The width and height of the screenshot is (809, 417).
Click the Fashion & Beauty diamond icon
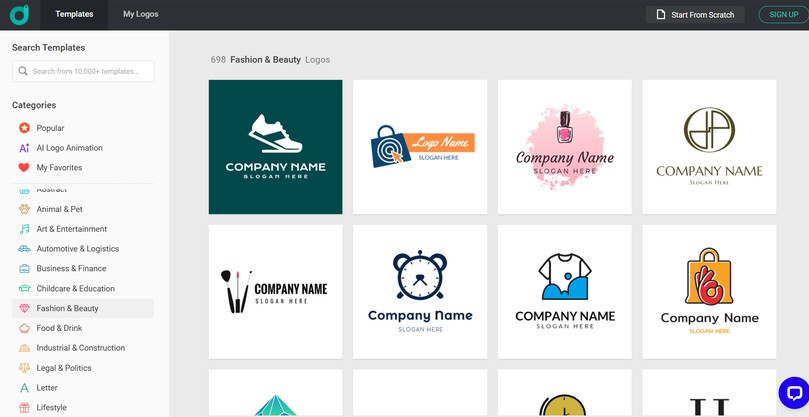click(24, 308)
